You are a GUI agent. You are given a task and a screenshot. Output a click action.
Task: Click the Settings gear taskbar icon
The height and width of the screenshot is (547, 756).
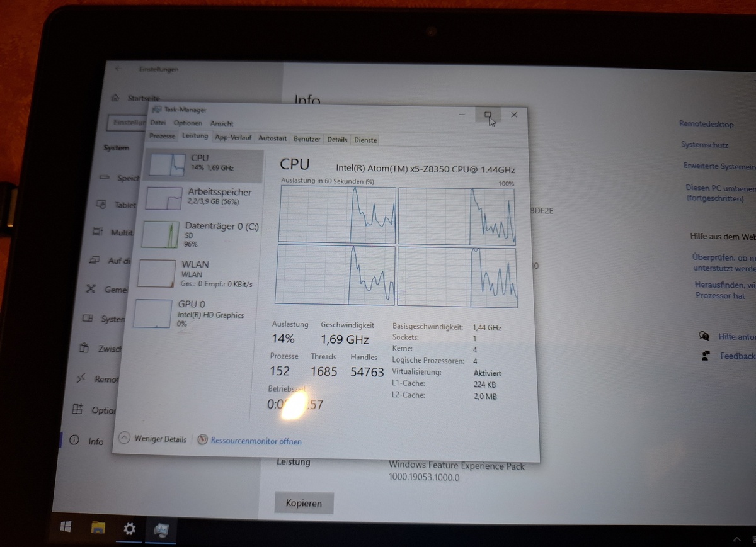(129, 529)
